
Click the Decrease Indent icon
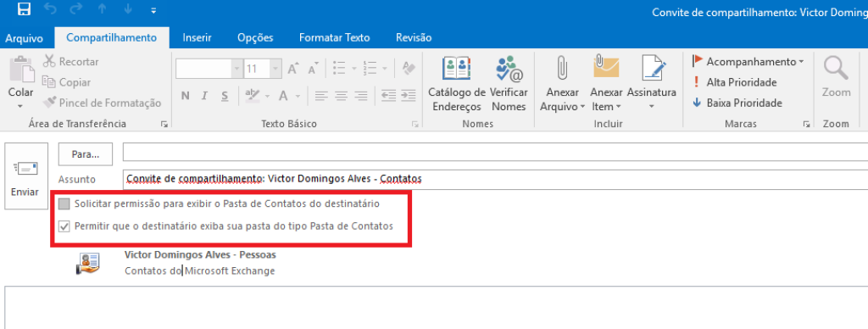388,95
